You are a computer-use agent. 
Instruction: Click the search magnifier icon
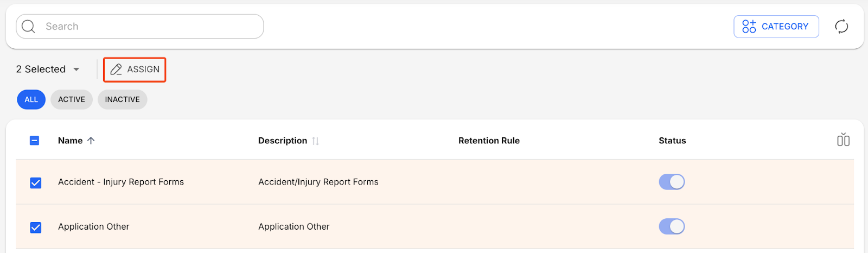(x=29, y=27)
